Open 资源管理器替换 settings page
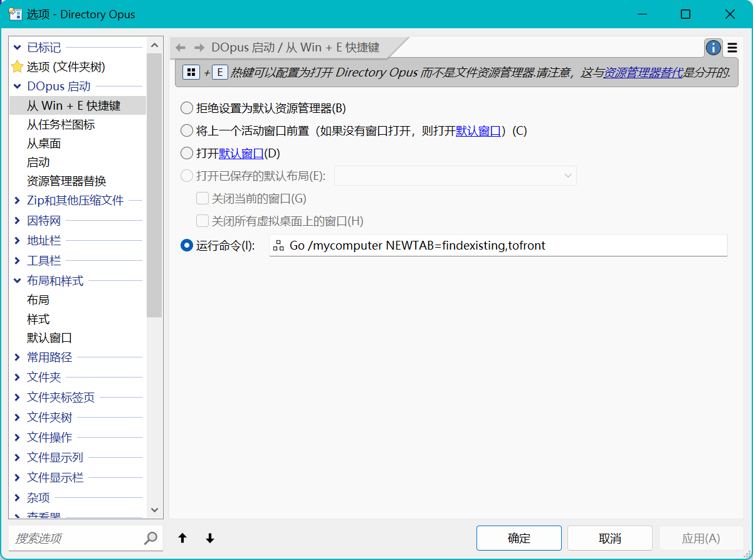Screen dimensions: 753x560 tap(66, 181)
